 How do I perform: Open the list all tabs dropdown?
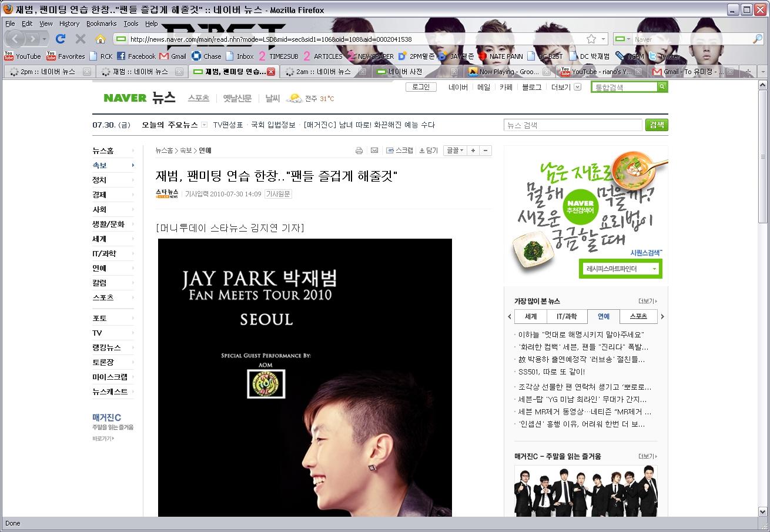[764, 72]
